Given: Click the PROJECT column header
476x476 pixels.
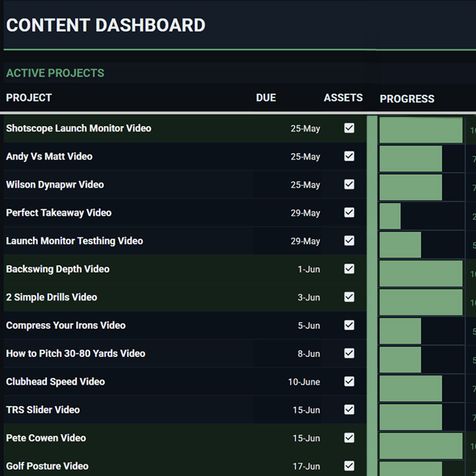Looking at the screenshot, I should [29, 98].
